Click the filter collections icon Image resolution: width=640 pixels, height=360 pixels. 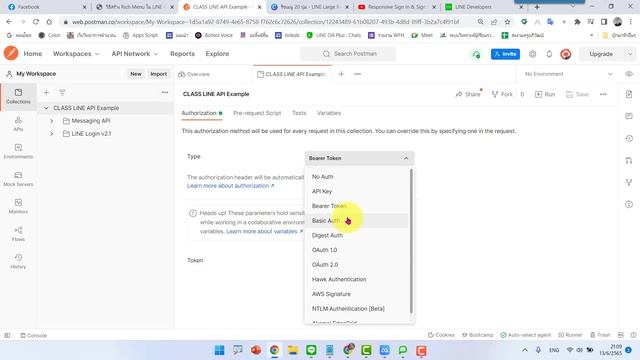pyautogui.click(x=62, y=93)
